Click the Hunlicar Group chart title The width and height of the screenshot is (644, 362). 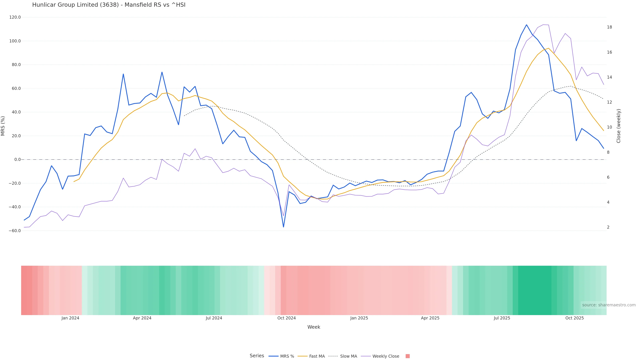click(109, 5)
